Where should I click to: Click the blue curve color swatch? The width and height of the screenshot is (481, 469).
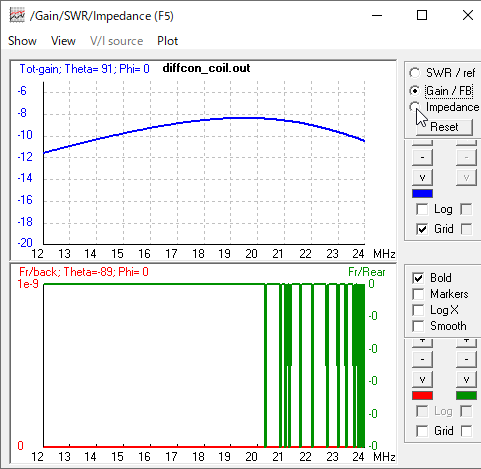coord(422,194)
